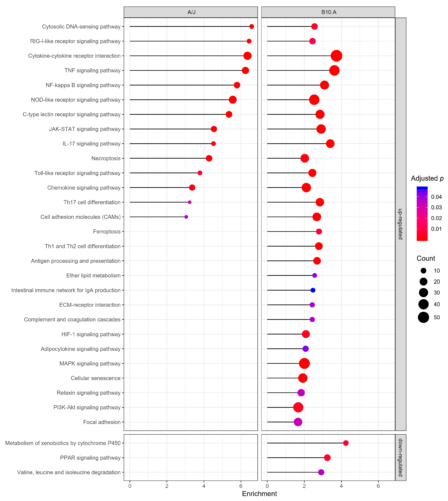Click the B10.A Focal adhesion dot
The image size is (448, 501).
click(x=298, y=422)
